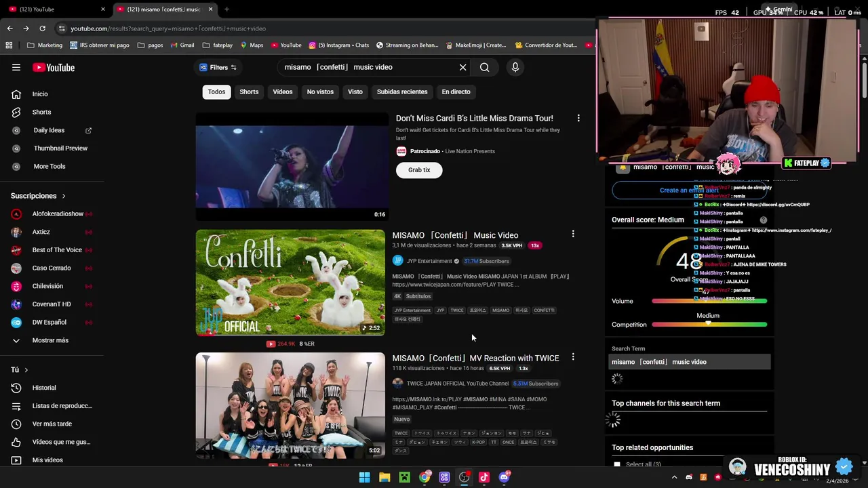
Task: Click the Grab tix button
Action: (x=419, y=170)
